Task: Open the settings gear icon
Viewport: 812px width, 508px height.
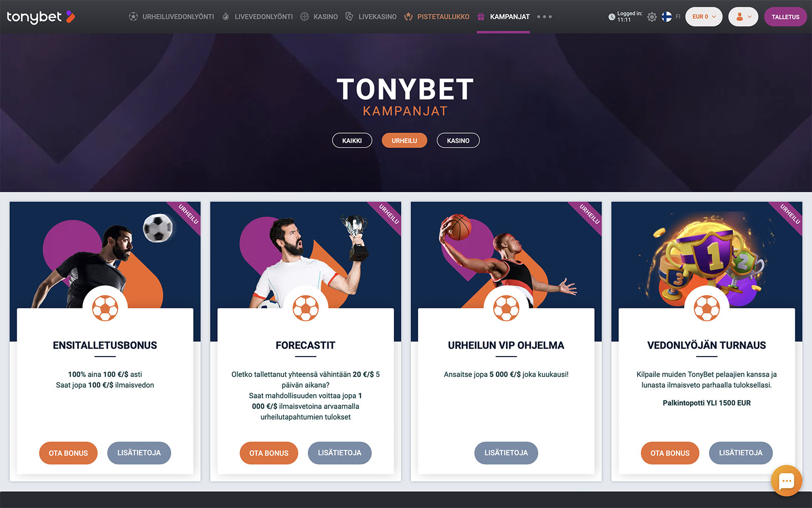Action: (x=652, y=17)
